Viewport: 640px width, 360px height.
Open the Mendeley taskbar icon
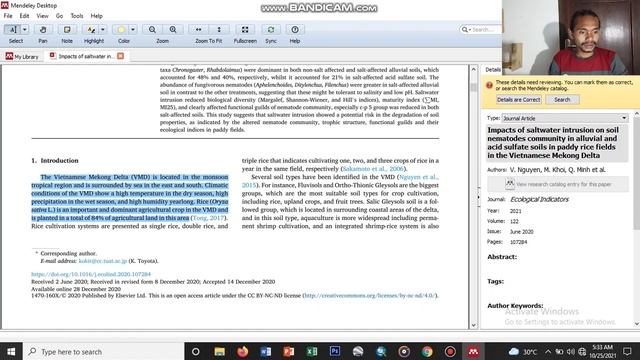473,351
